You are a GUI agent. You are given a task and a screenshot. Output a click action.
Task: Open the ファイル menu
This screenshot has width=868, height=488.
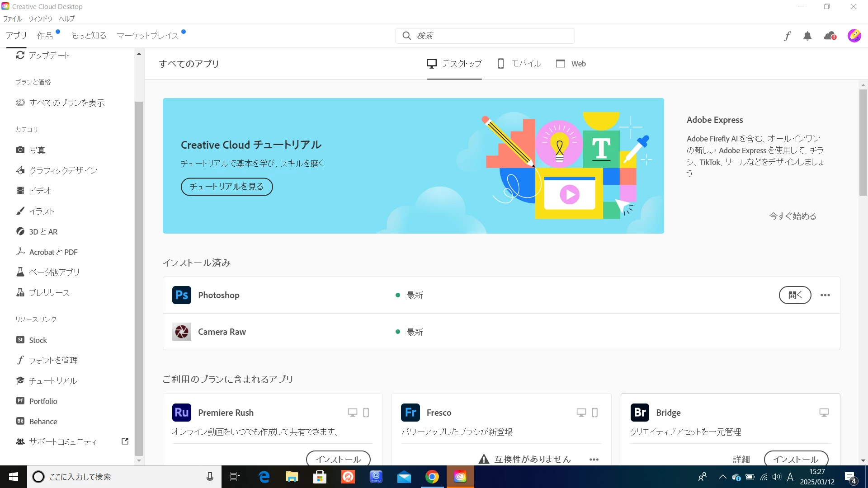pyautogui.click(x=13, y=19)
